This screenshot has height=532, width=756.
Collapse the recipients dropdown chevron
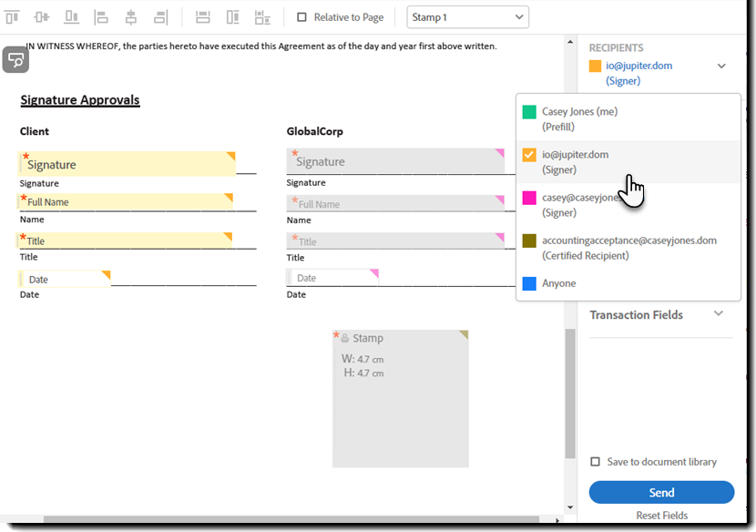tap(721, 66)
